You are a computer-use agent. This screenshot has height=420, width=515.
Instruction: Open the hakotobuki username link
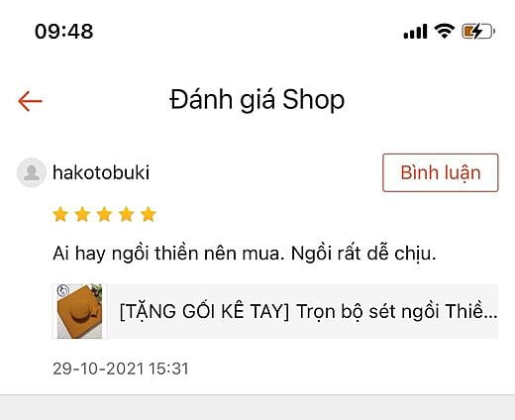[x=101, y=172]
